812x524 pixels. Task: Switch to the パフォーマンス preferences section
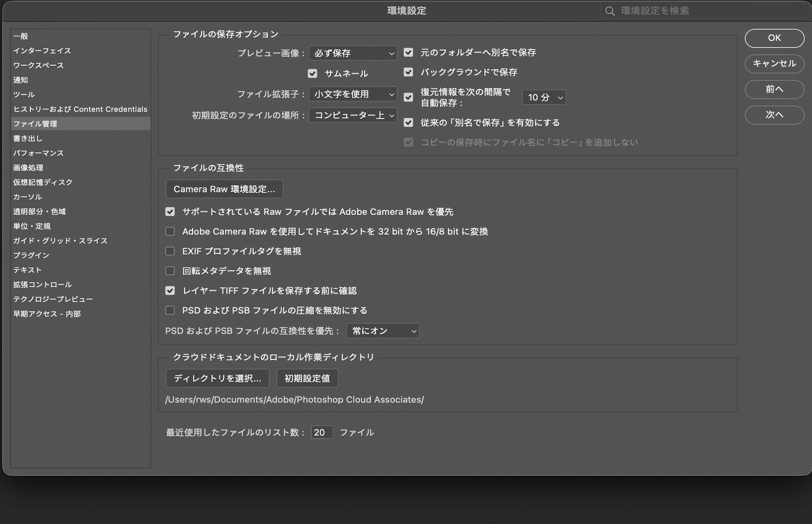tap(39, 153)
